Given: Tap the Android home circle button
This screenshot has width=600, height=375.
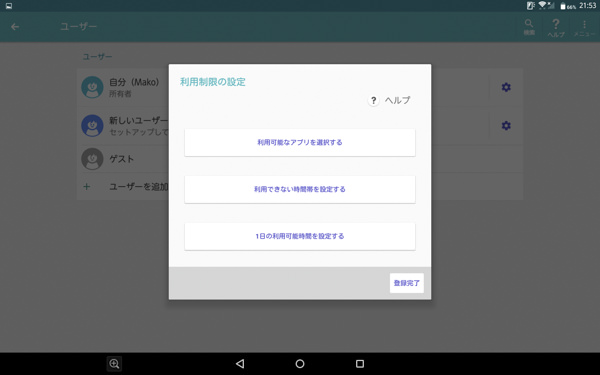Looking at the screenshot, I should [x=300, y=364].
